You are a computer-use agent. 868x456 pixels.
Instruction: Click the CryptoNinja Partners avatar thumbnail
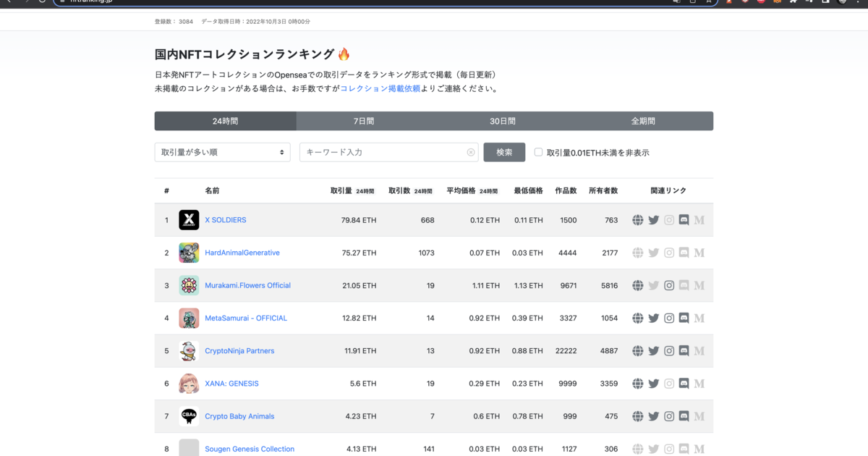(189, 351)
